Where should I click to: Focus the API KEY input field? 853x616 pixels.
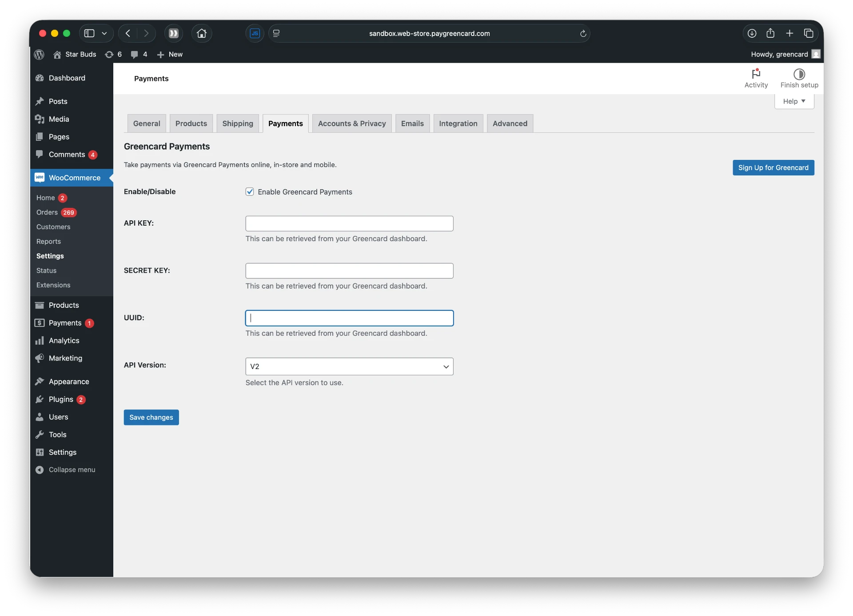(349, 223)
